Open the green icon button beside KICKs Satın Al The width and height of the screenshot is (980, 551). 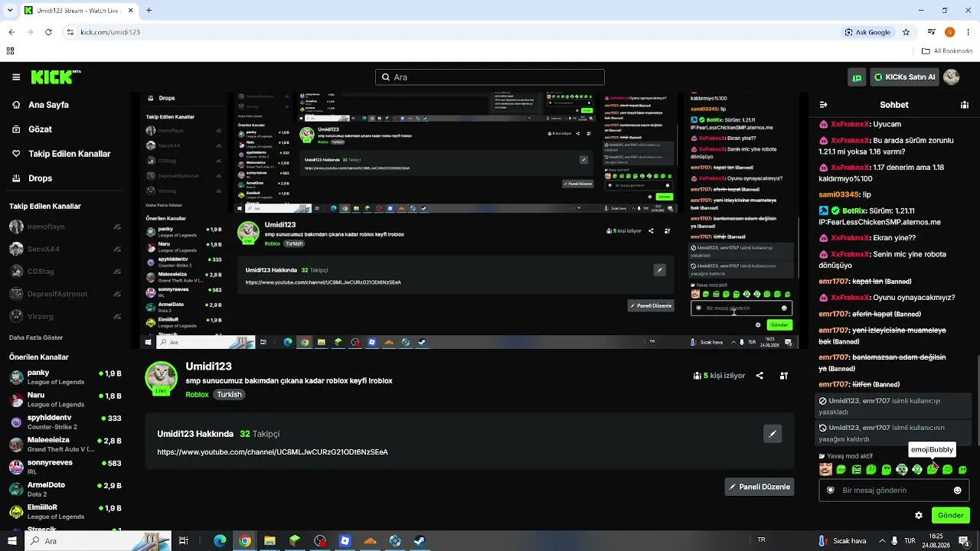tap(857, 77)
